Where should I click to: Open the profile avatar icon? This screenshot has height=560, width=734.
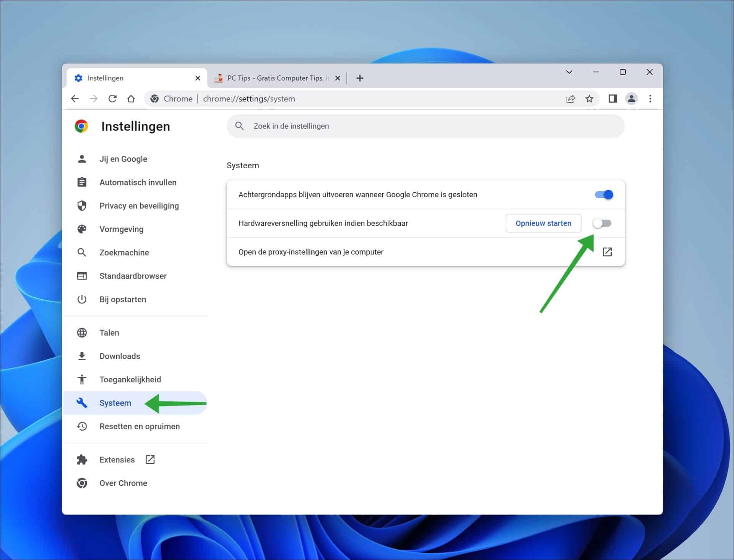click(631, 99)
